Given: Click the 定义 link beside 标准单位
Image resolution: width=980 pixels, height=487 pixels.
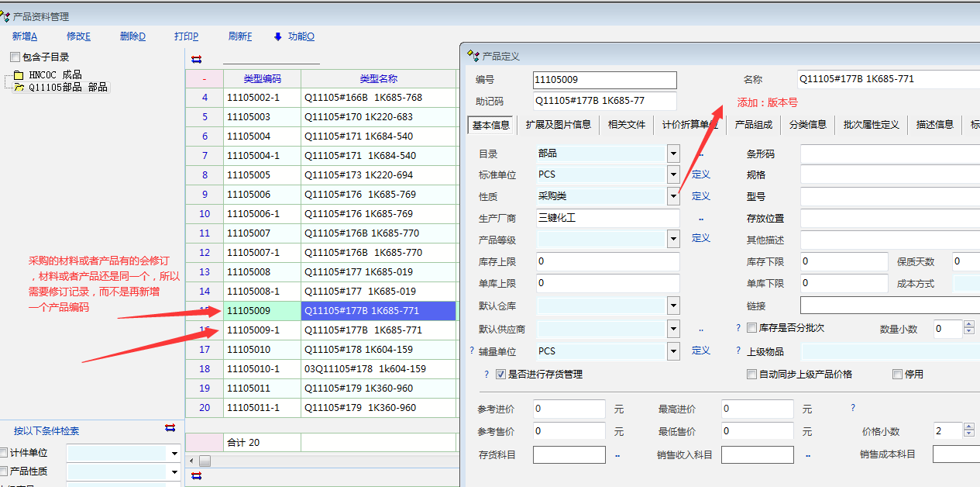Looking at the screenshot, I should pyautogui.click(x=700, y=174).
